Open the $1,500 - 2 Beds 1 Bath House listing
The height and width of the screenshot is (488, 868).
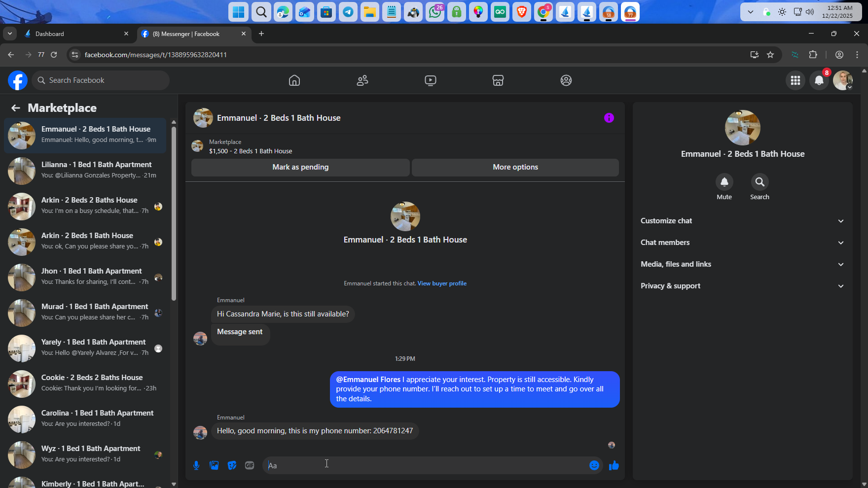[x=251, y=151]
